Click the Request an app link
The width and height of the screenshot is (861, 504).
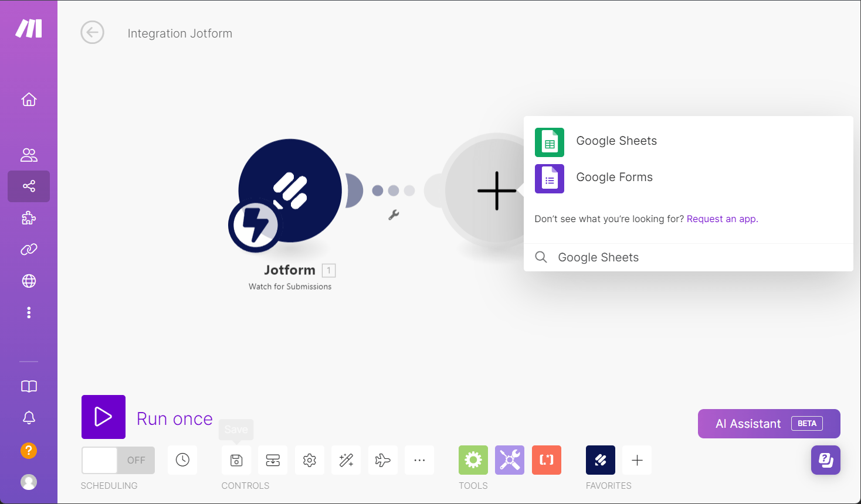tap(722, 219)
